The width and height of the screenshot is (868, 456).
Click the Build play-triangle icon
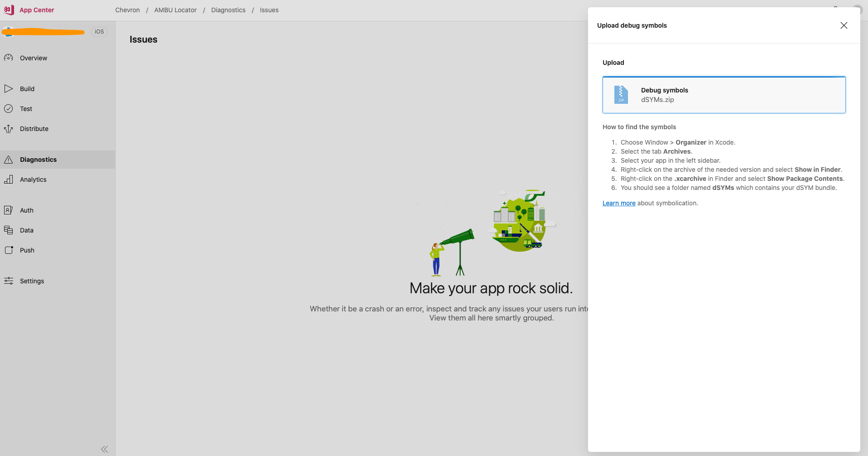point(9,88)
